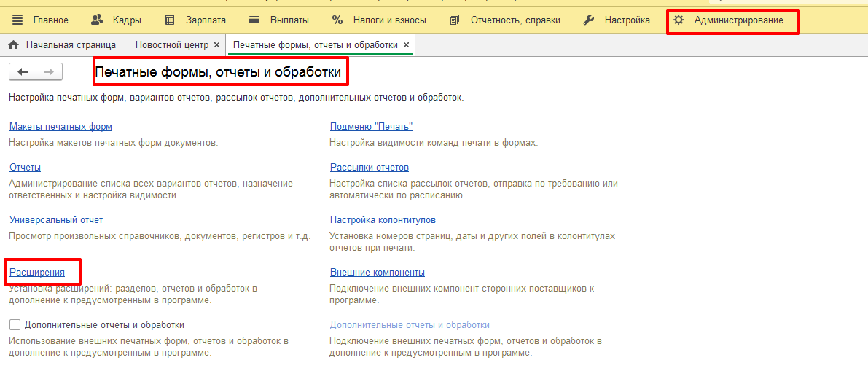
Task: Open the Внешние компоненты link
Action: pos(377,273)
